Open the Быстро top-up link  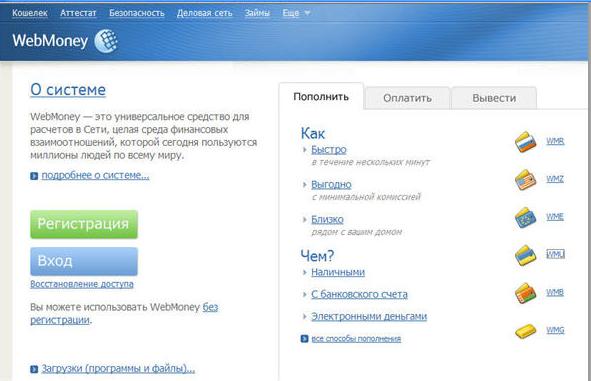(329, 150)
